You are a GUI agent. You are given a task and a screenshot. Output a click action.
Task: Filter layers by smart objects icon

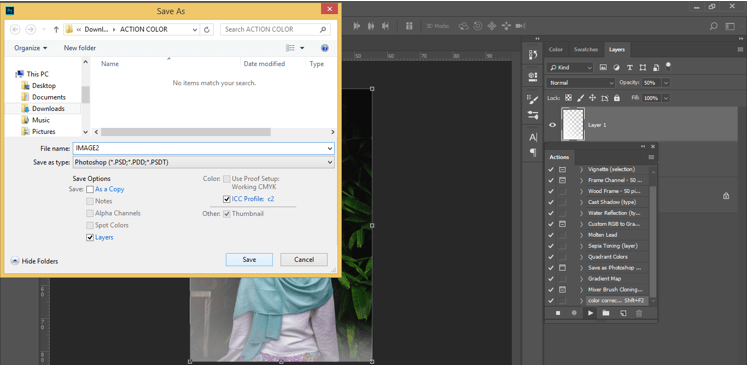tap(656, 67)
